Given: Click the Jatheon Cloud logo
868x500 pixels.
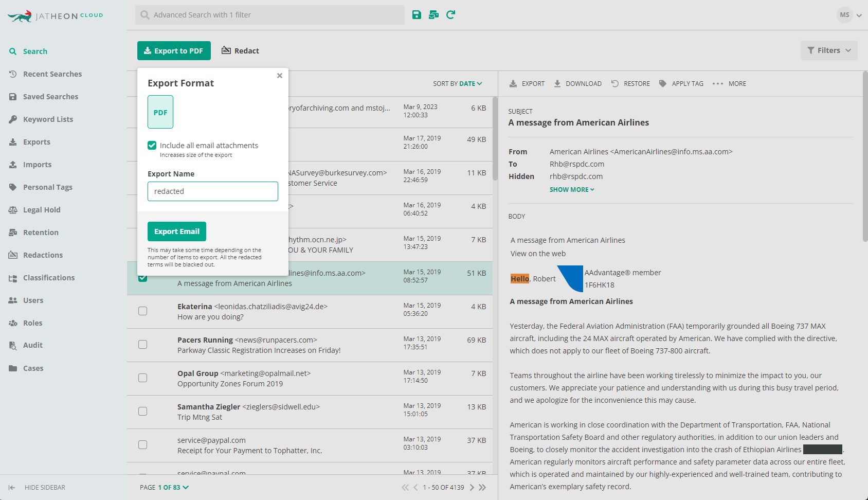Looking at the screenshot, I should pyautogui.click(x=56, y=16).
